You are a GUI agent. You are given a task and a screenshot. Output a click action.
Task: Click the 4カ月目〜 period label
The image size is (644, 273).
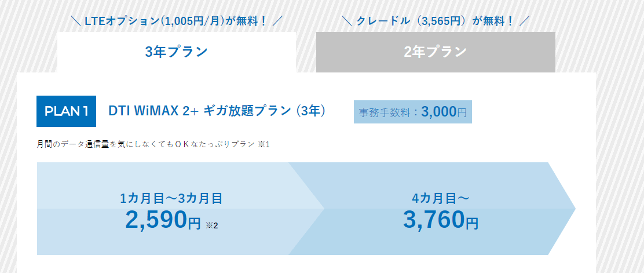[441, 199]
